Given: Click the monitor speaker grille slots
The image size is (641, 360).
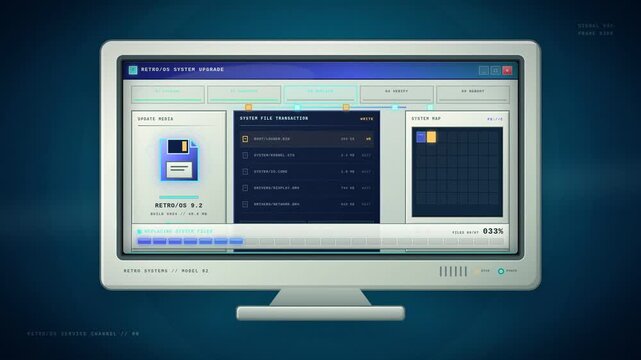Looking at the screenshot, I should pyautogui.click(x=453, y=271).
